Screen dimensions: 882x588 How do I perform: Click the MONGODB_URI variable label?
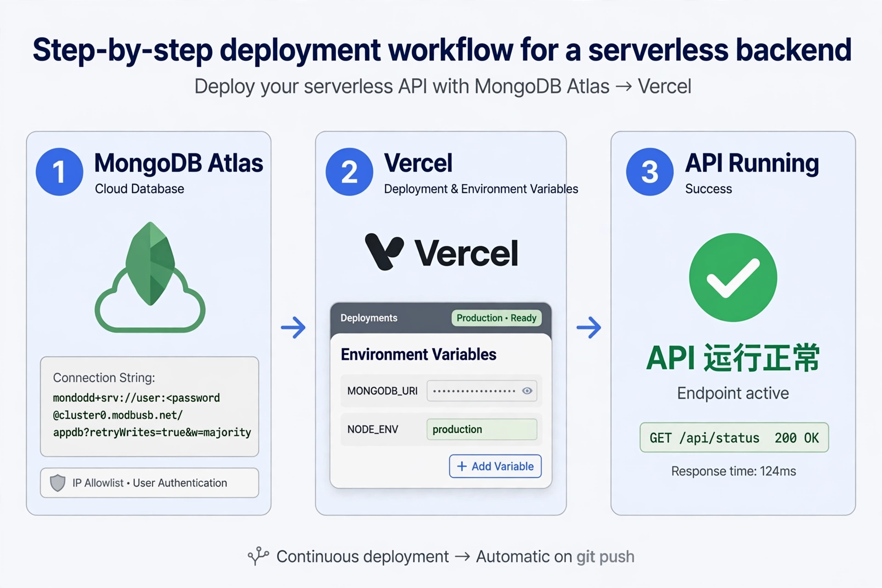(x=382, y=391)
